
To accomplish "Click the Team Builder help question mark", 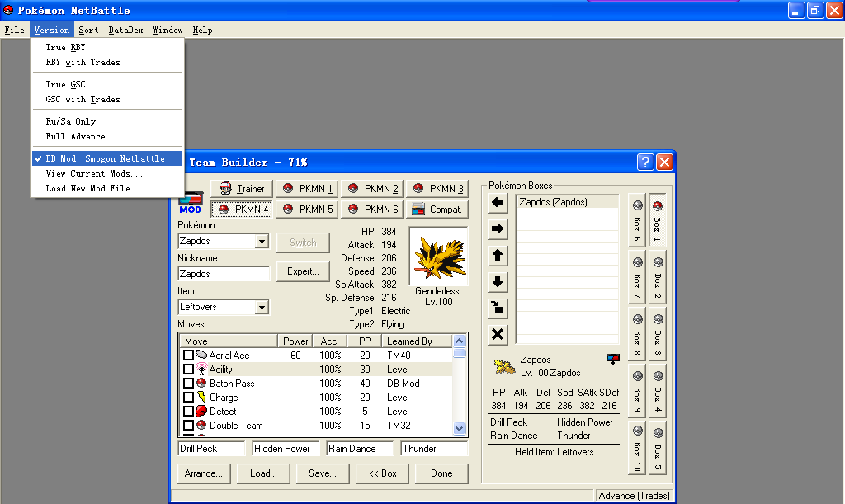I will click(x=645, y=162).
